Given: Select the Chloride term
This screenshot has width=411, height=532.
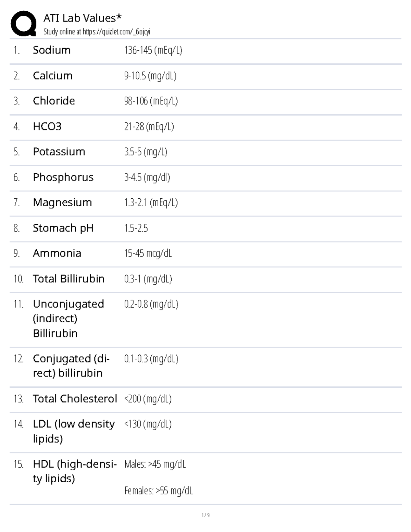Looking at the screenshot, I should coord(54,101).
